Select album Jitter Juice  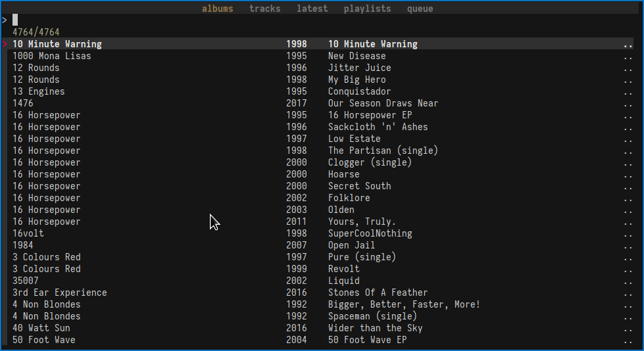pos(359,68)
